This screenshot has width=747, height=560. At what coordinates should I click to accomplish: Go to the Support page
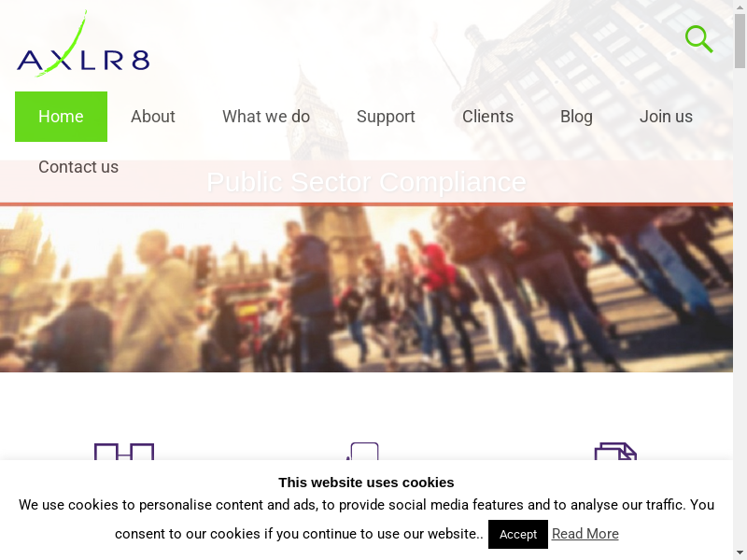tap(386, 117)
